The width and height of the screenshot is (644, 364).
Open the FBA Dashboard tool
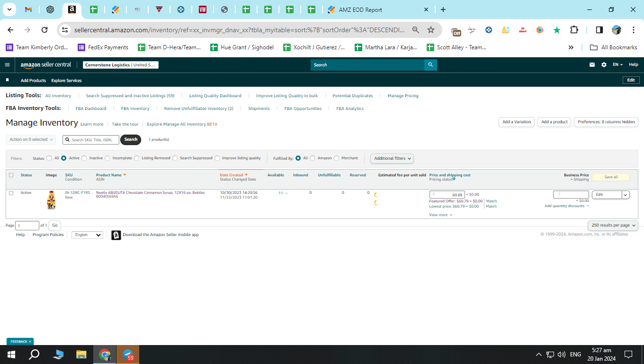(x=91, y=109)
